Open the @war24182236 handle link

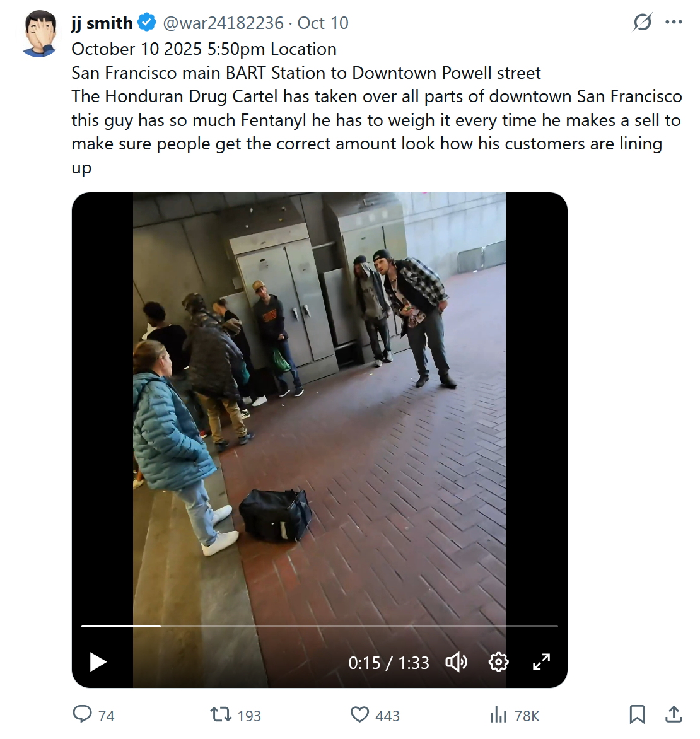pos(223,23)
